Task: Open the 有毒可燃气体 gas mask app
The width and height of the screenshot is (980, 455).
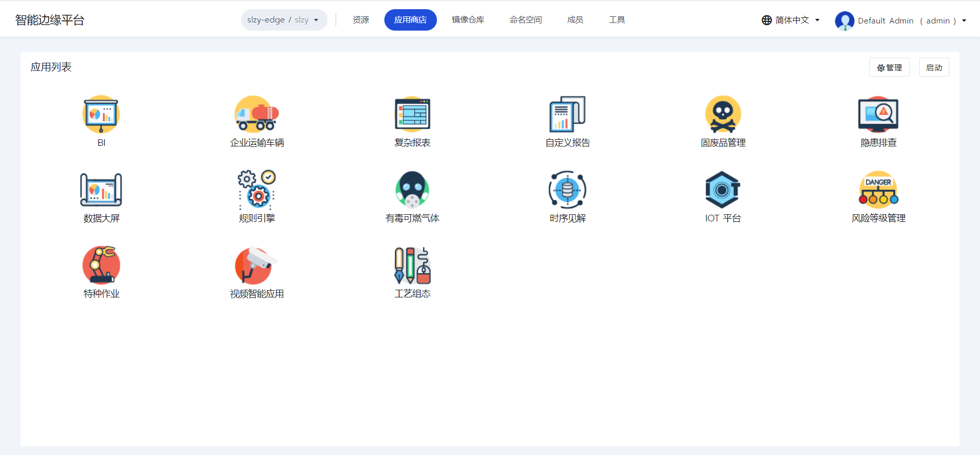Action: (x=412, y=190)
